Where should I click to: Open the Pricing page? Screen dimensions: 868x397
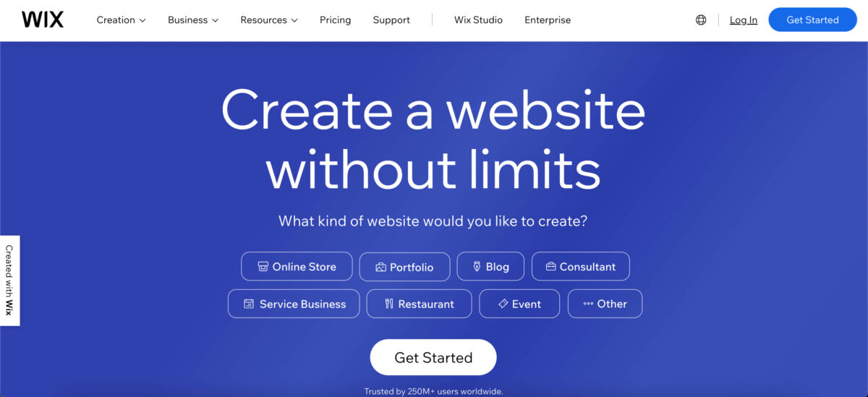336,20
